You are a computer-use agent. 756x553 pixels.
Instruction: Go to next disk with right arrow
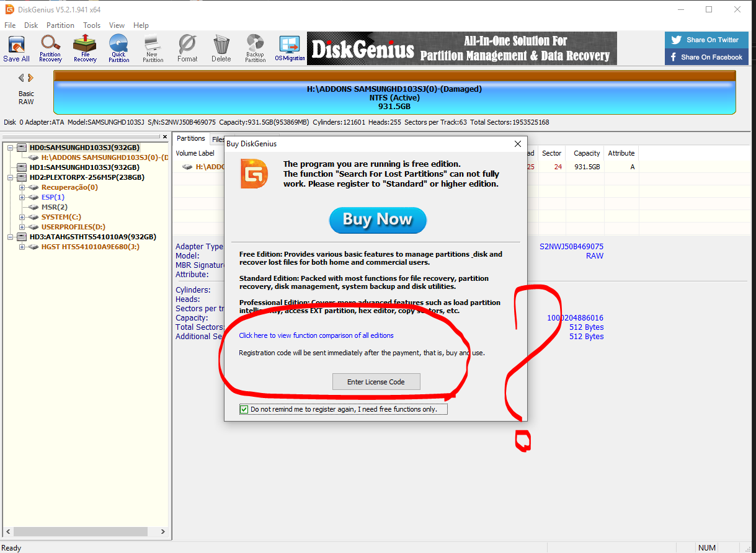30,78
